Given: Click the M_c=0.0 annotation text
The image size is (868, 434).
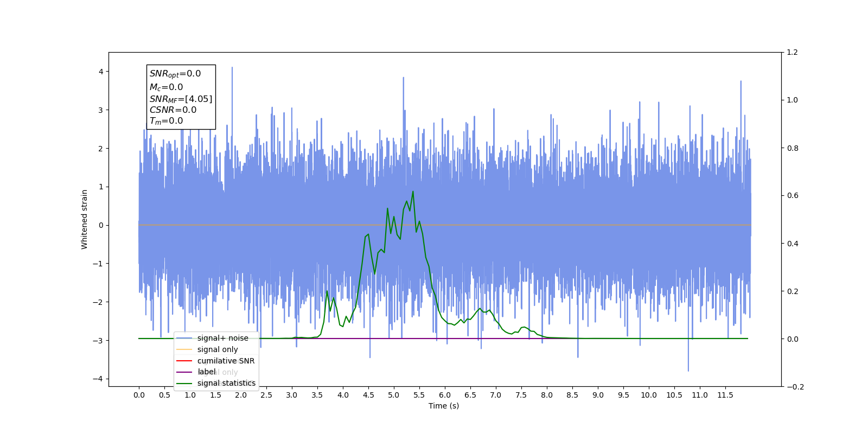Looking at the screenshot, I should tap(166, 87).
